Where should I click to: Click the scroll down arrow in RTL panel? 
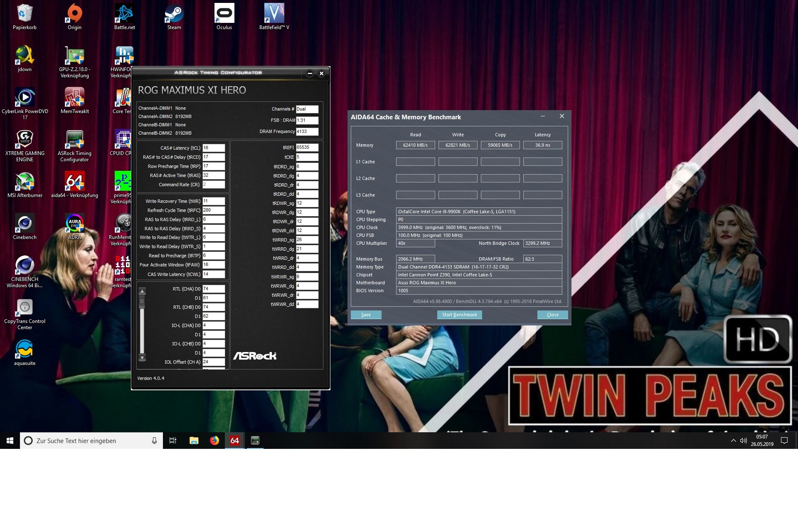pyautogui.click(x=142, y=357)
